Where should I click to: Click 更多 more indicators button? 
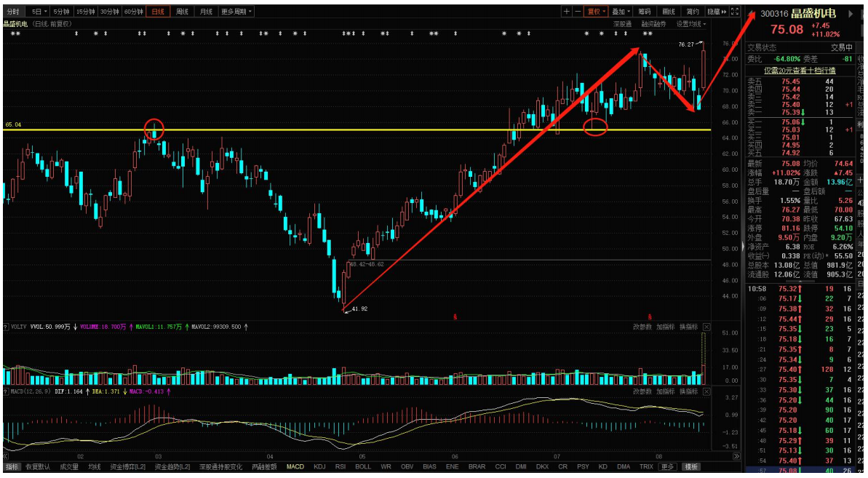click(667, 467)
